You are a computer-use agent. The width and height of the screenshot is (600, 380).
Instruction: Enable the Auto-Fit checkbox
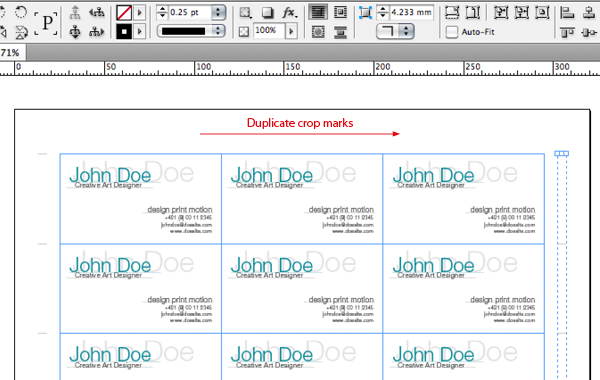pos(452,32)
